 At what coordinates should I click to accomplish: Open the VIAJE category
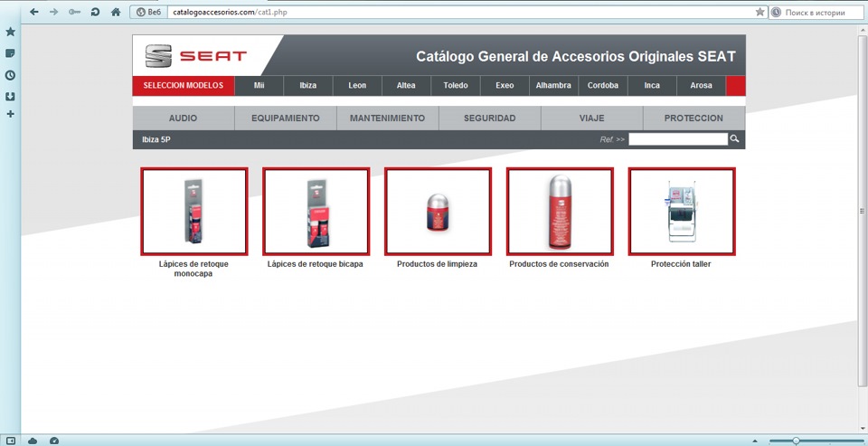coord(591,118)
